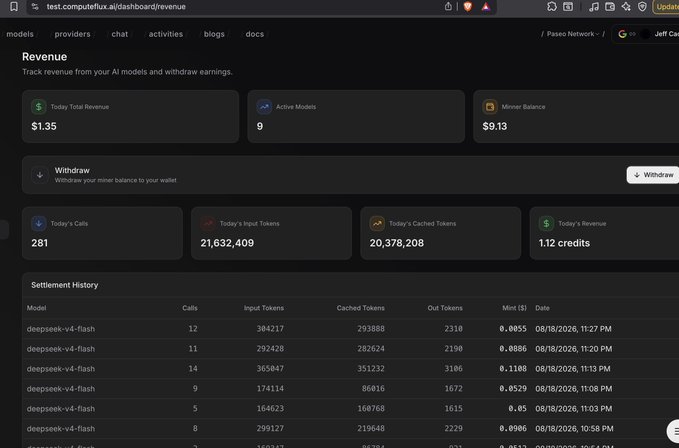This screenshot has width=679, height=448.
Task: Click the $1.35 total revenue value
Action: coord(44,126)
